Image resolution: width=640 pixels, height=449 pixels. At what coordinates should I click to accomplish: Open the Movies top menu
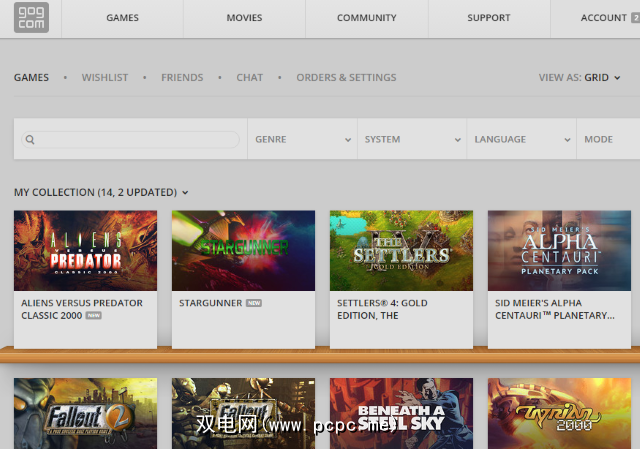click(244, 18)
